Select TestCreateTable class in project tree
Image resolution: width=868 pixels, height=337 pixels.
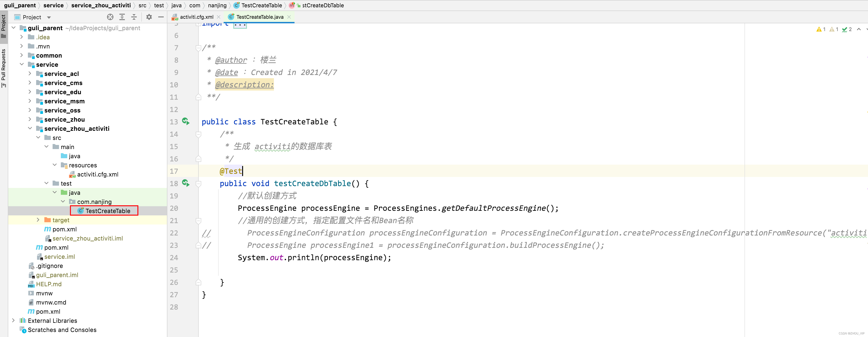[107, 211]
